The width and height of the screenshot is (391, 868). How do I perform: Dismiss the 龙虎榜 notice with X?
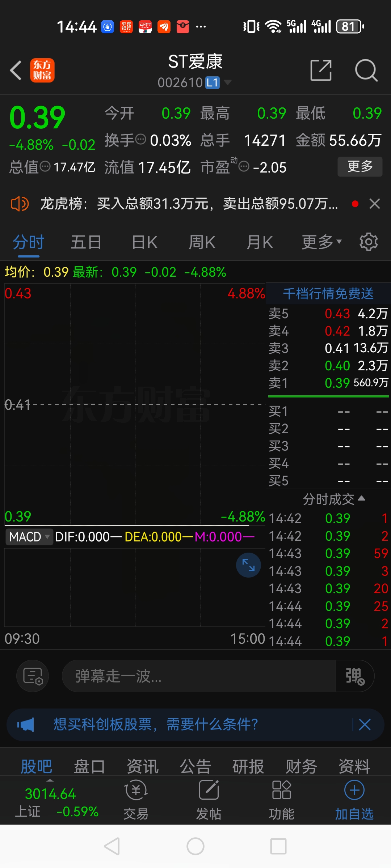click(x=375, y=204)
